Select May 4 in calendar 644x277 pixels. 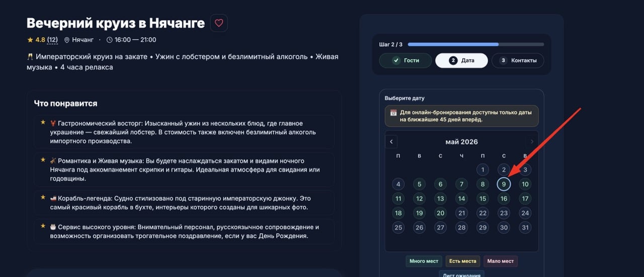point(398,184)
